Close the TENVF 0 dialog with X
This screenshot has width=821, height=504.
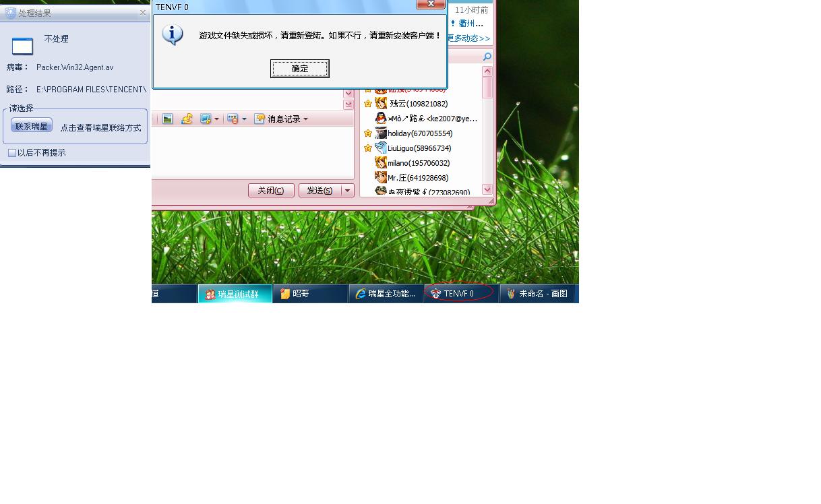click(431, 4)
